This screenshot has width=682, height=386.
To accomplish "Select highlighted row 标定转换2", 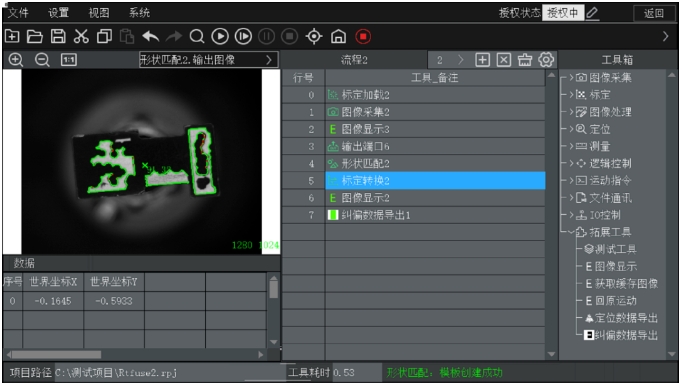I will [x=435, y=180].
